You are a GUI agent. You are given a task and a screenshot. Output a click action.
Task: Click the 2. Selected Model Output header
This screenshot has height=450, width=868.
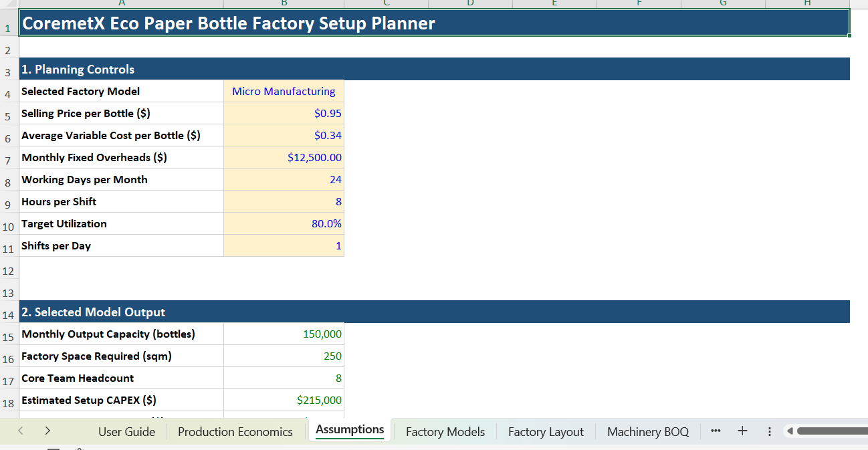(x=435, y=312)
